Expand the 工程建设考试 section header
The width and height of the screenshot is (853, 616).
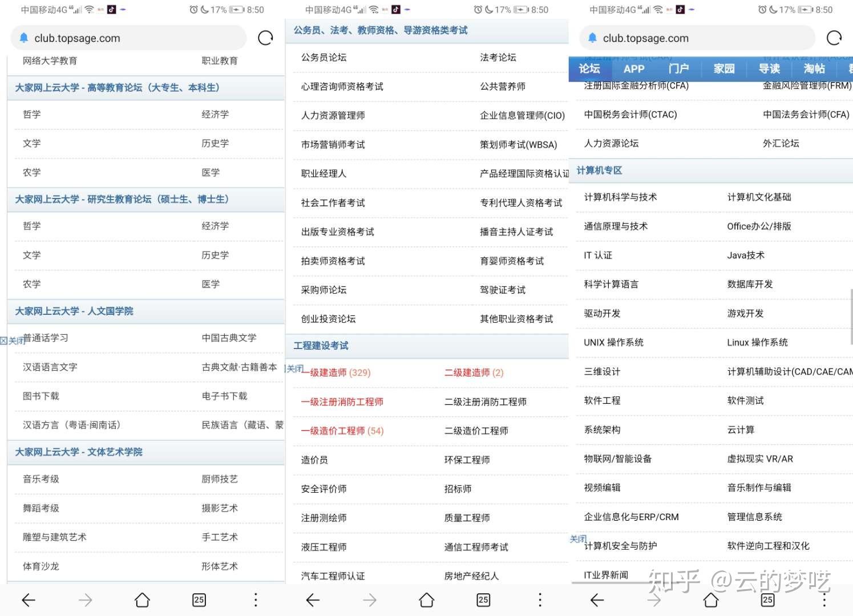[x=321, y=346]
